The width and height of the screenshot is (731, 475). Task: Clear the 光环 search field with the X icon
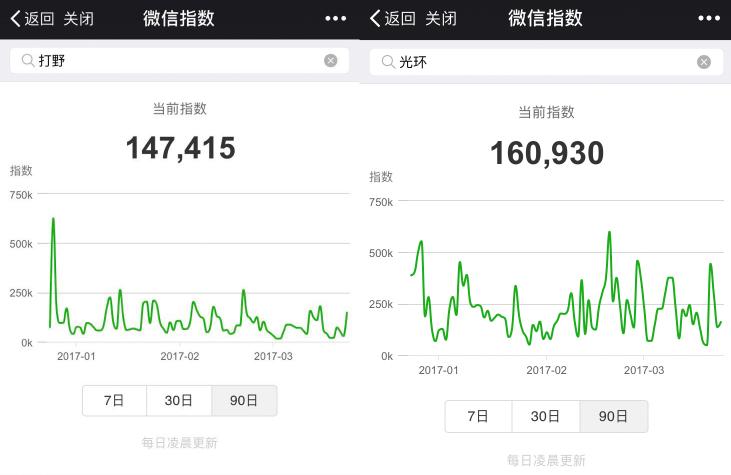[704, 62]
